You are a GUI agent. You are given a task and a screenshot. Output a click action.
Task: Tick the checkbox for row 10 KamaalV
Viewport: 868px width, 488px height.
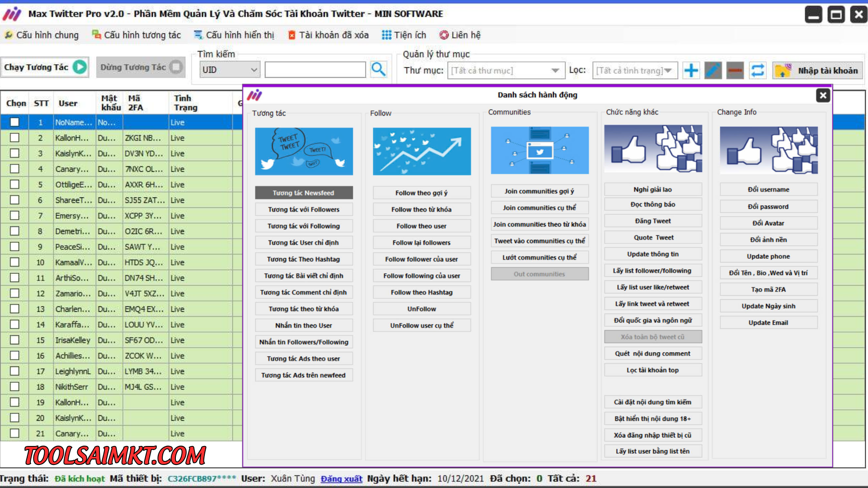coord(14,262)
